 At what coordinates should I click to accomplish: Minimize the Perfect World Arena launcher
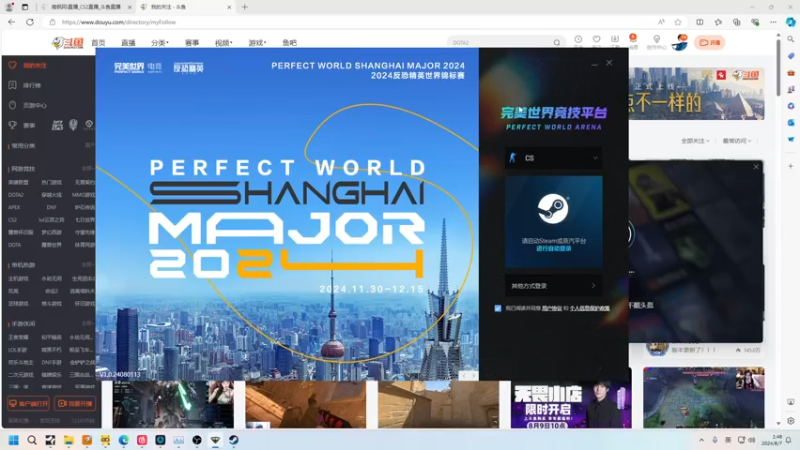point(594,64)
